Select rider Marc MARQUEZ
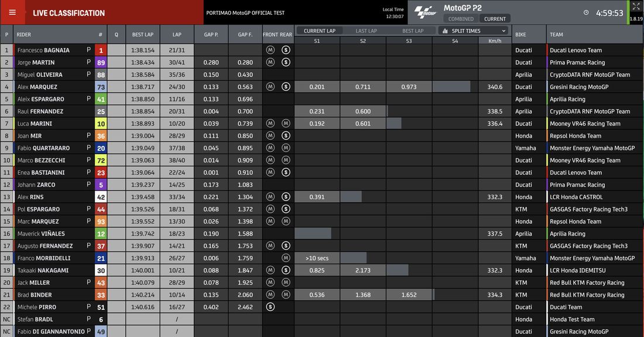 38,222
